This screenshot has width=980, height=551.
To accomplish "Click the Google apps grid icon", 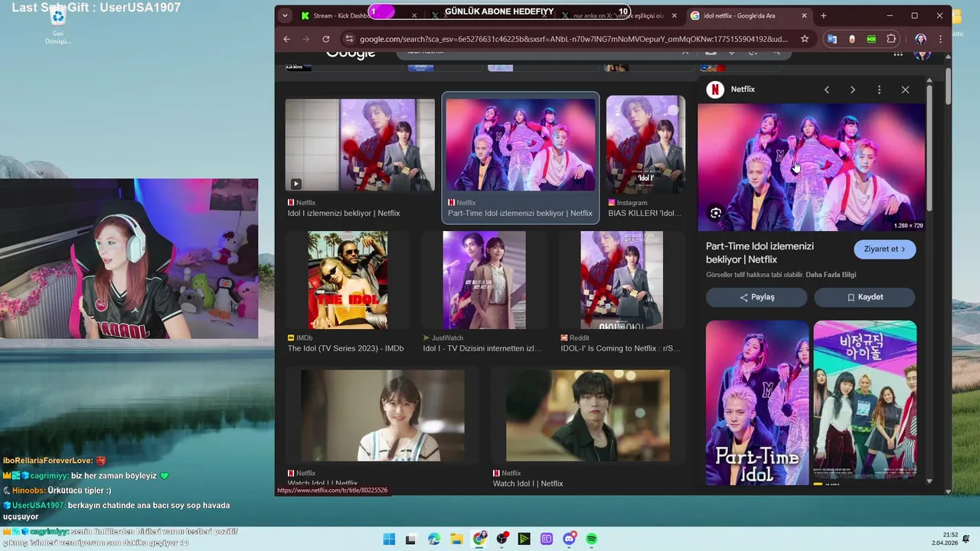I will (x=898, y=54).
